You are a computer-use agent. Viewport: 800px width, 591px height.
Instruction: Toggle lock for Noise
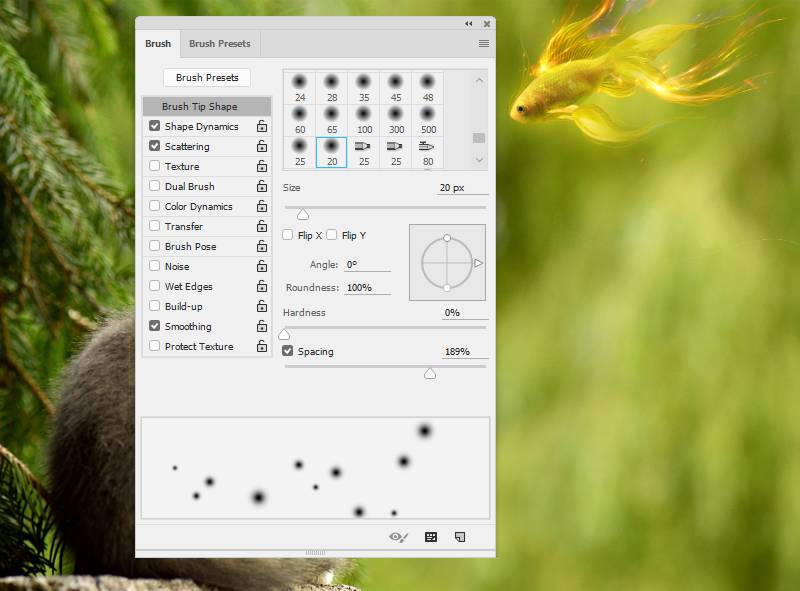262,266
